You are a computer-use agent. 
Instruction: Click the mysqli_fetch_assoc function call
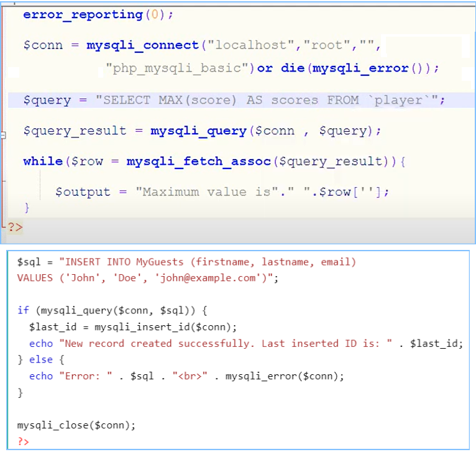(199, 161)
